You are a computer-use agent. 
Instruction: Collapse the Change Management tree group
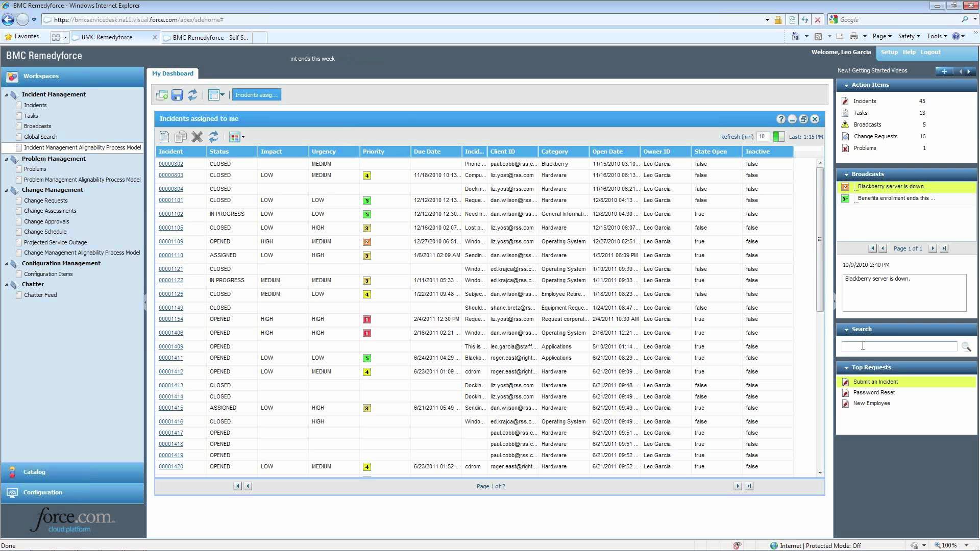(7, 190)
